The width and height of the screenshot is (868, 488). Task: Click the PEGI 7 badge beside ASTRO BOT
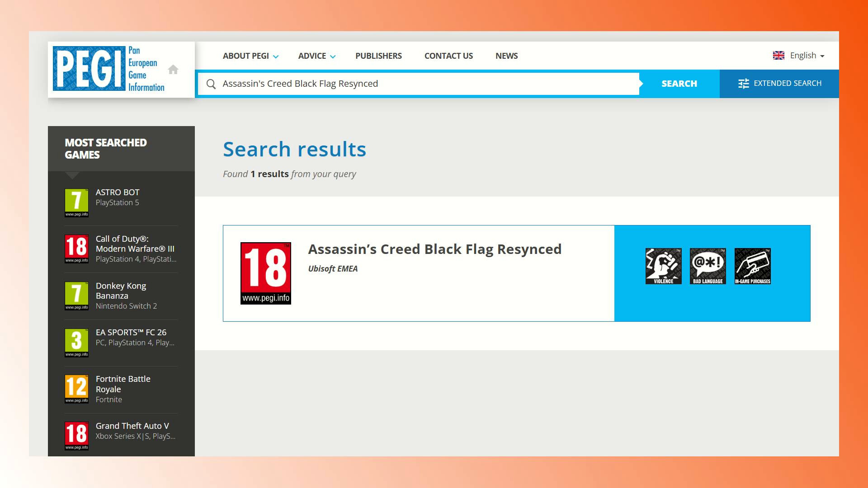(76, 202)
